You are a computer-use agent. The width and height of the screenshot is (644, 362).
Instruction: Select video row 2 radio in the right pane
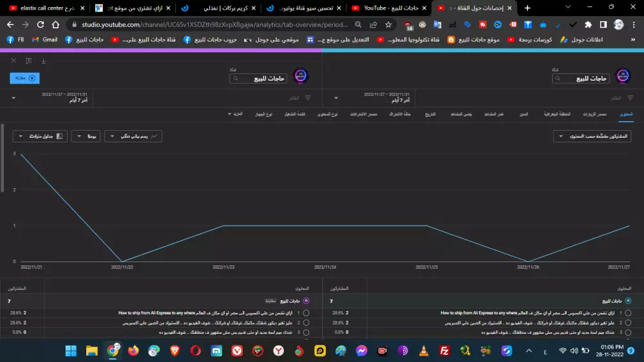point(628,323)
